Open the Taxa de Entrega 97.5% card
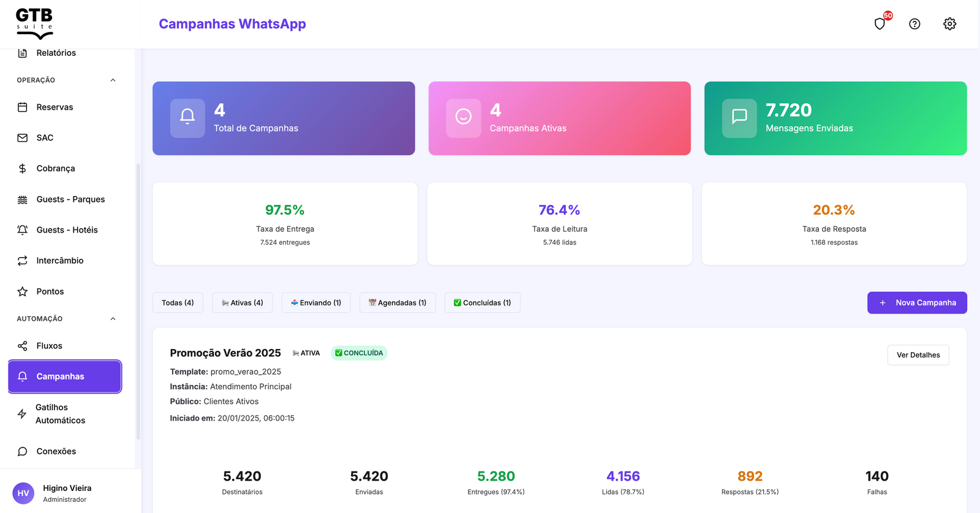The width and height of the screenshot is (980, 513). tap(285, 223)
